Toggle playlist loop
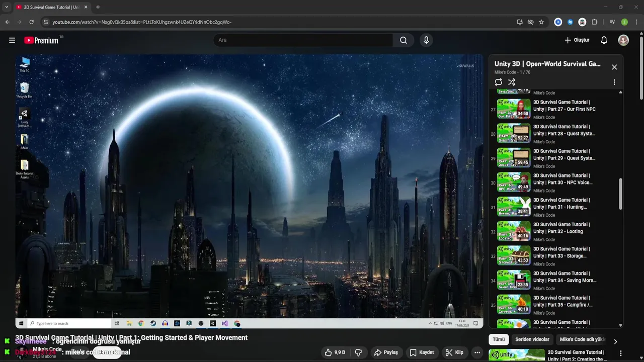The image size is (644, 362). point(498,82)
